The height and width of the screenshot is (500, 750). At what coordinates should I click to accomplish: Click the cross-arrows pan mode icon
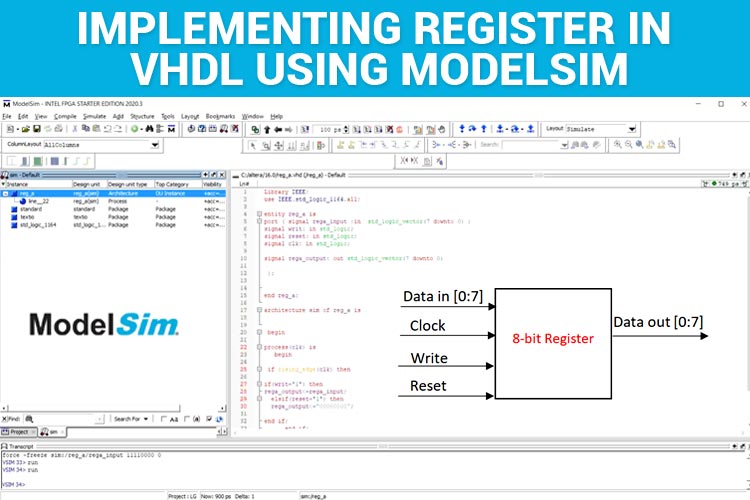[x=279, y=145]
